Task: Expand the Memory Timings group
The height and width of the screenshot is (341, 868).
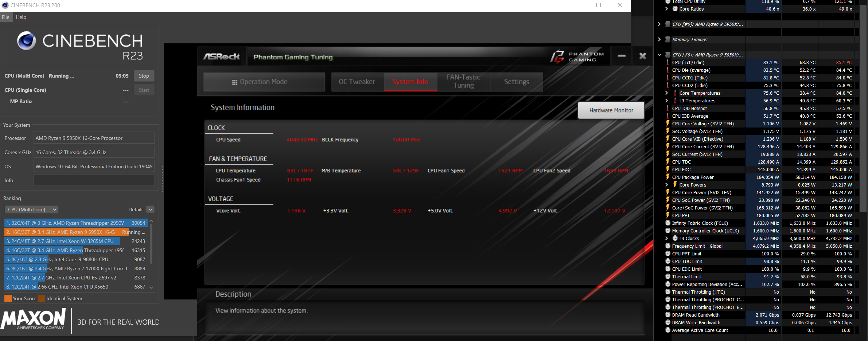Action: (659, 39)
